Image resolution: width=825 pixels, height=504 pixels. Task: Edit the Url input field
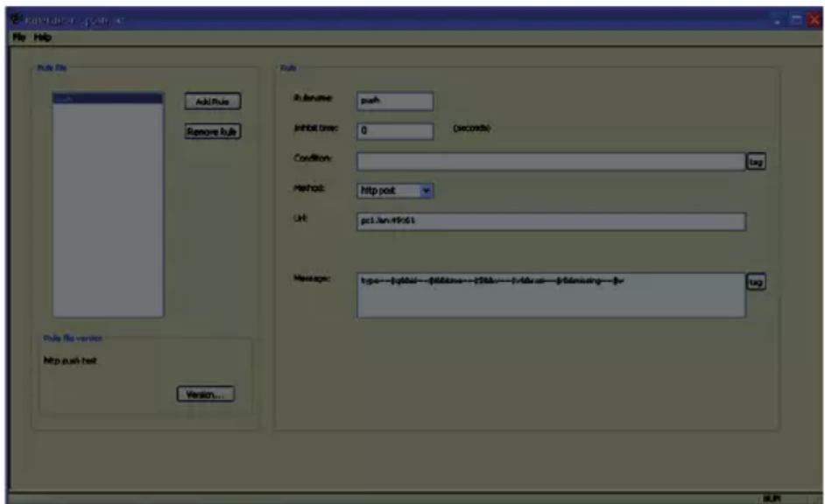(551, 221)
